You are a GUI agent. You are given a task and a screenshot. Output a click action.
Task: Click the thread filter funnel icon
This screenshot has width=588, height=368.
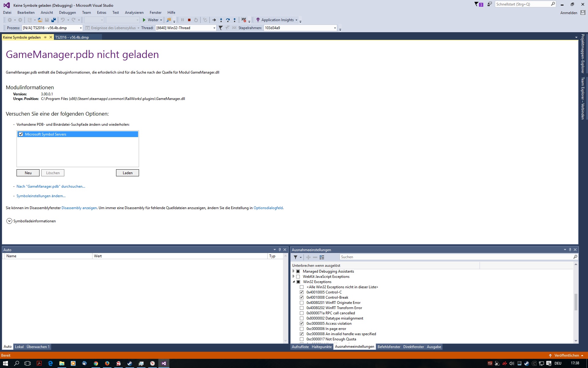221,28
